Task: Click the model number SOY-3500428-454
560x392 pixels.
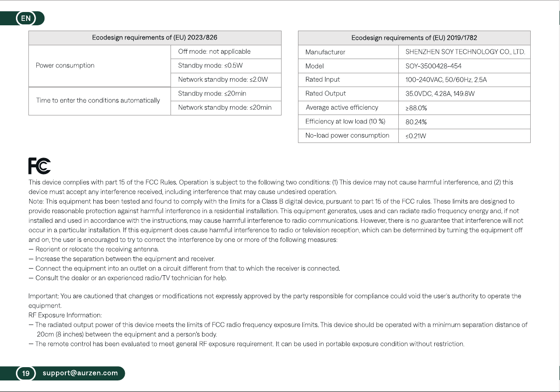Action: click(x=433, y=66)
